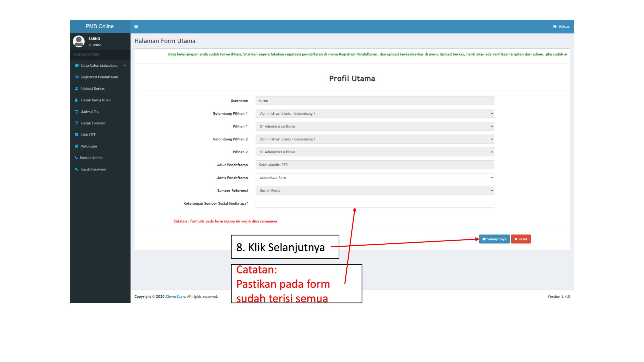This screenshot has height=362, width=644.
Task: Expand Data Calon Mahasiswa submenu
Action: coord(100,65)
